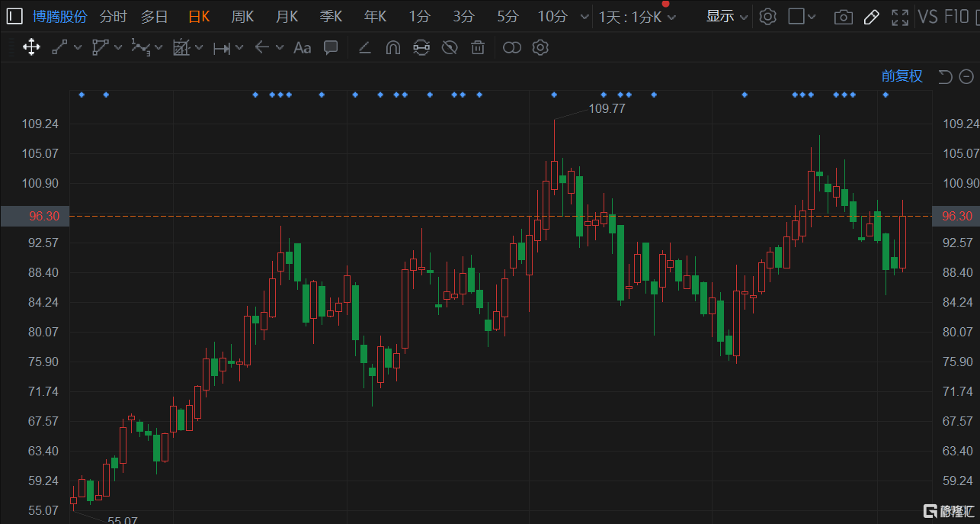Select the 月K tab
Image resolution: width=980 pixels, height=524 pixels.
[287, 16]
